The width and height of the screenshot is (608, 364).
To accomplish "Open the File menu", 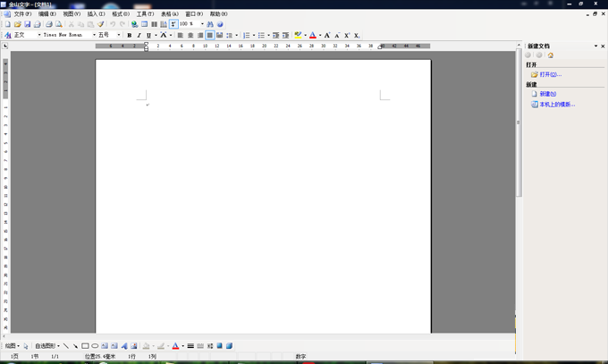I will [22, 14].
